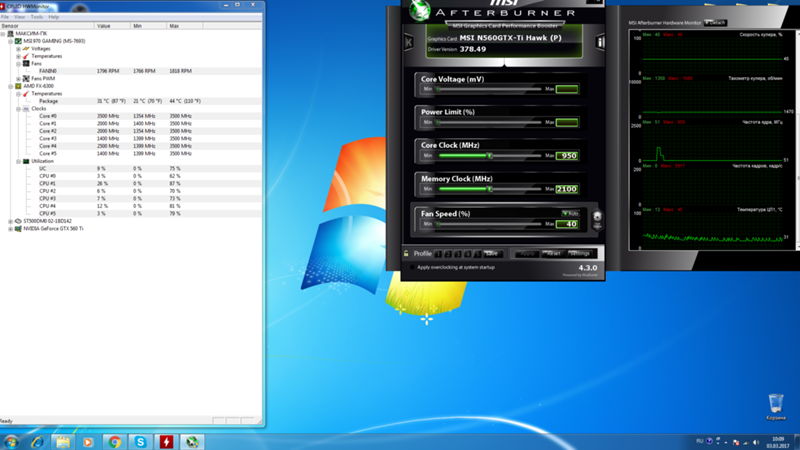Open the View menu in HWMonitor
Image resolution: width=800 pixels, height=450 pixels.
[x=20, y=17]
